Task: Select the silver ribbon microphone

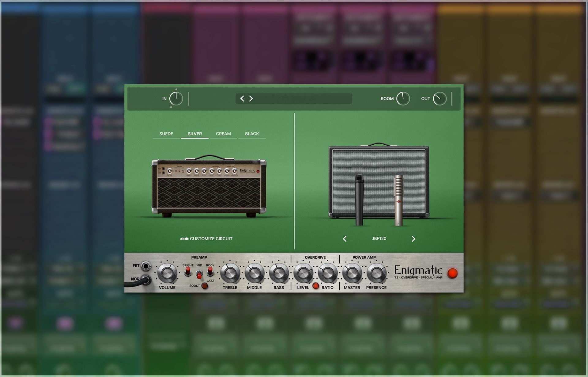Action: (x=398, y=200)
